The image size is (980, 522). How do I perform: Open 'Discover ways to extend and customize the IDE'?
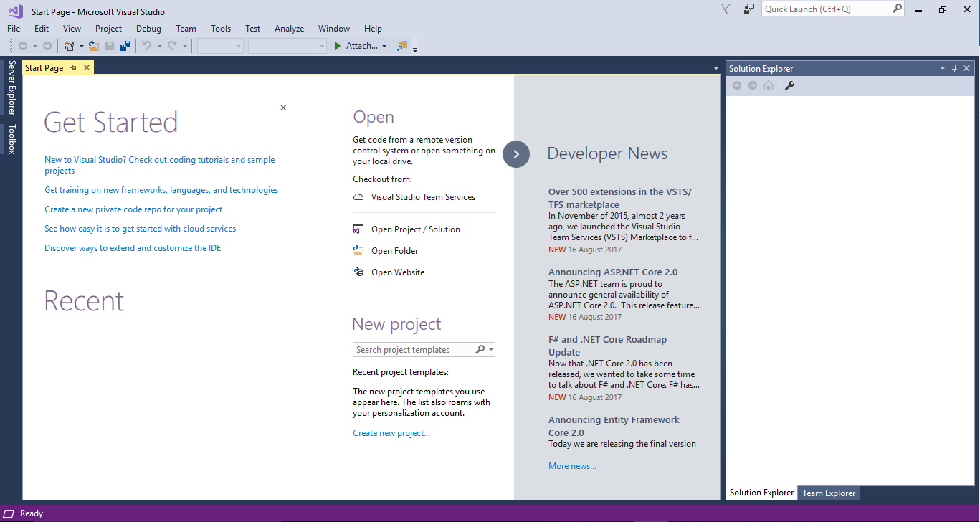[133, 248]
